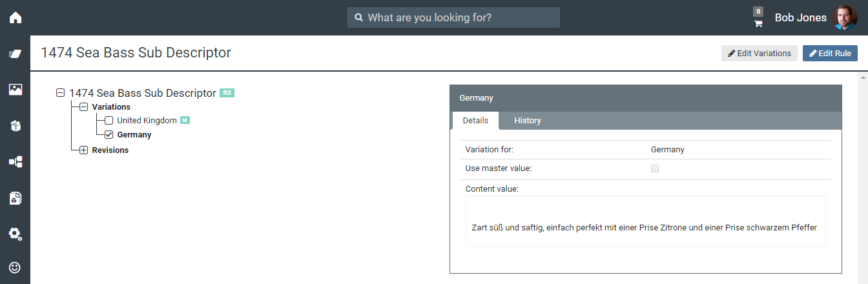Click the image gallery sidebar icon

(x=15, y=89)
